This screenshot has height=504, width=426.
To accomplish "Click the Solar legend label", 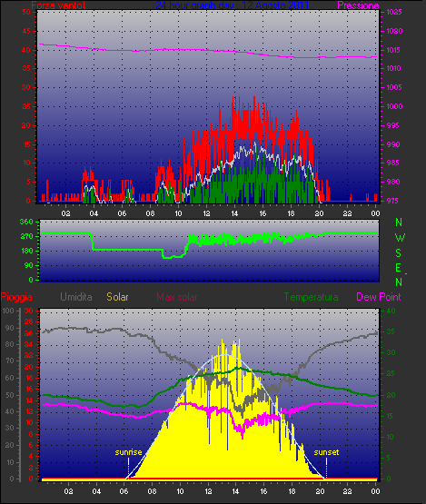I will coord(117,297).
